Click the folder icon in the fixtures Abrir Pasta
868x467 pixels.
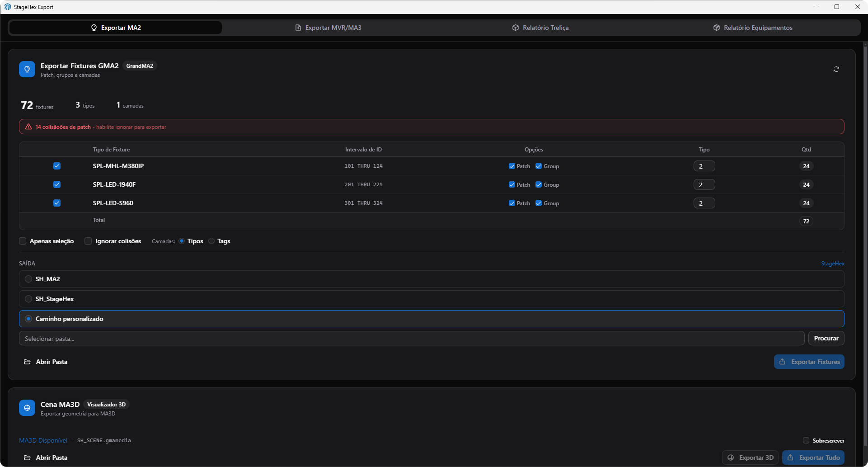pyautogui.click(x=27, y=362)
